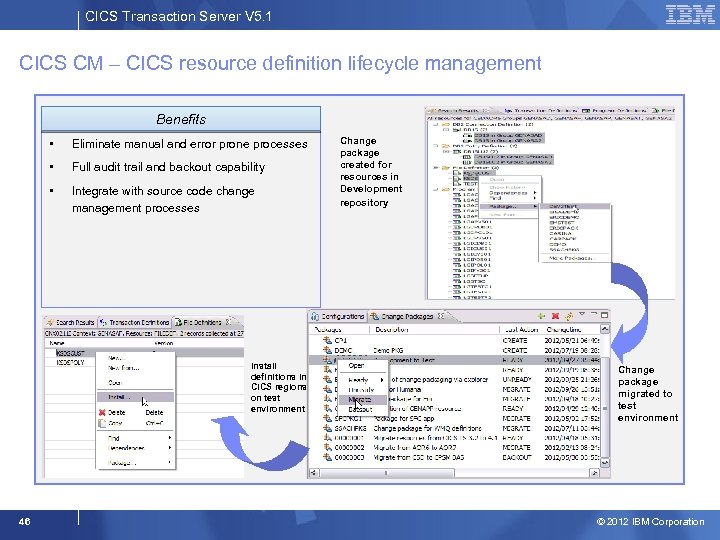Click the Benefits heading box
Image resolution: width=720 pixels, height=540 pixels.
(x=181, y=119)
